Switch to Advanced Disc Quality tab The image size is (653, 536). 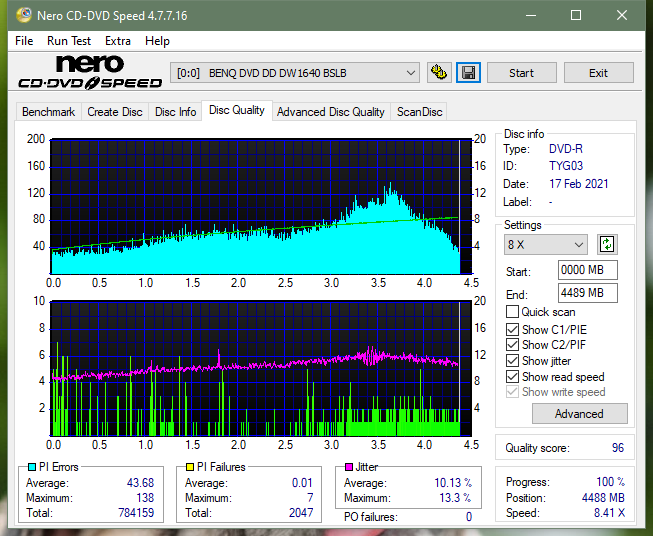331,112
